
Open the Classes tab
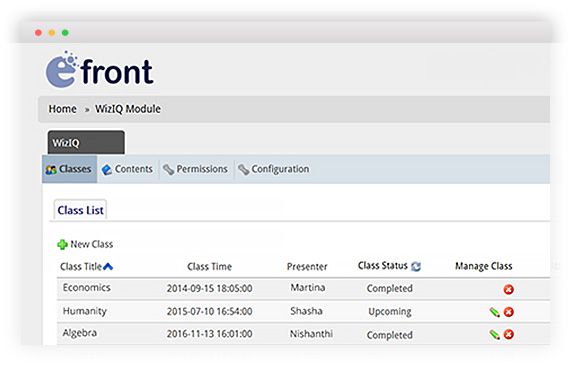pos(69,169)
